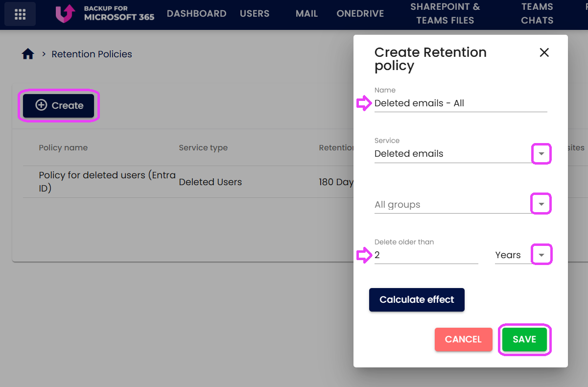Click Retention Policies breadcrumb link
Image resolution: width=588 pixels, height=387 pixels.
click(92, 54)
